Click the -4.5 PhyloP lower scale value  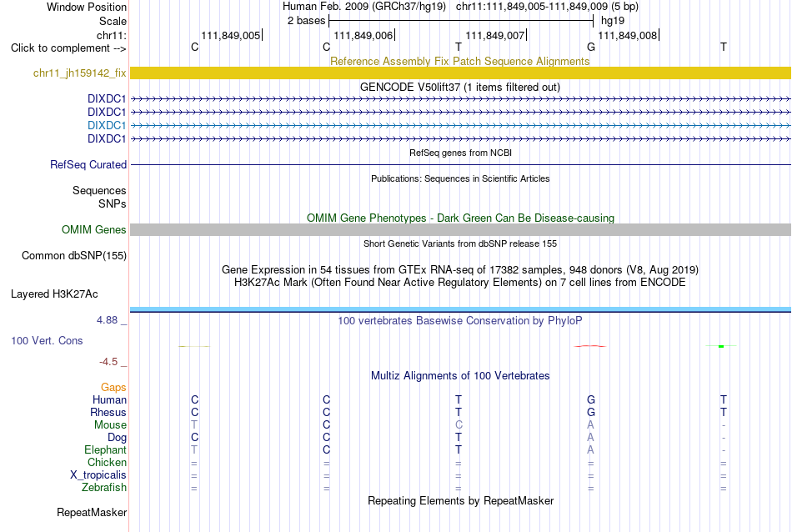tap(108, 362)
